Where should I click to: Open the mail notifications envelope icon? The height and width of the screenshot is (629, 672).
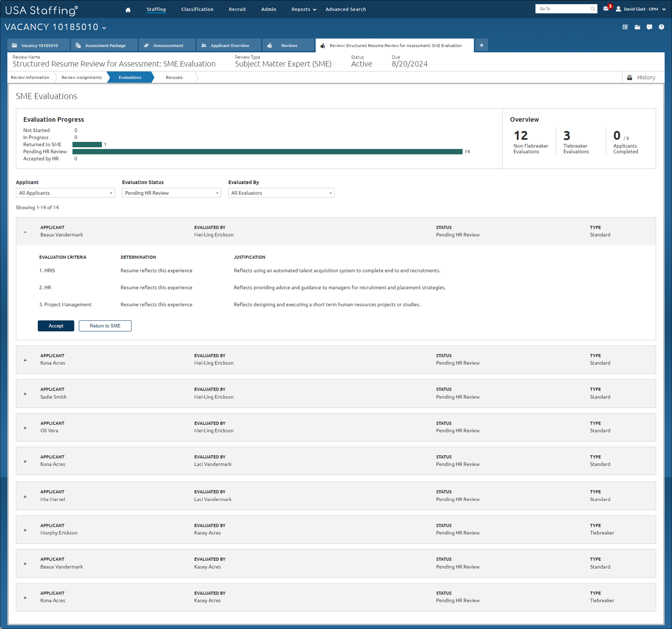pyautogui.click(x=606, y=9)
